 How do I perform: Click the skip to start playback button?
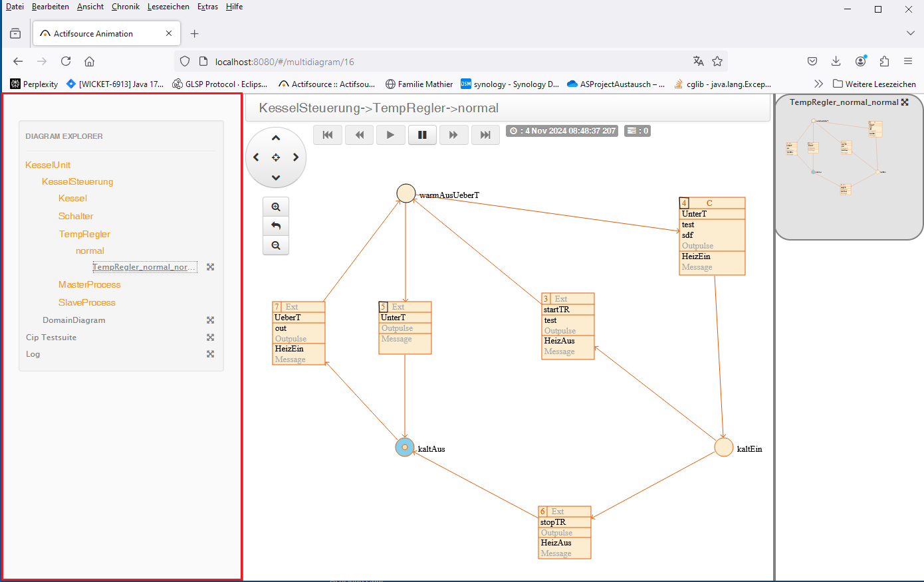[328, 135]
